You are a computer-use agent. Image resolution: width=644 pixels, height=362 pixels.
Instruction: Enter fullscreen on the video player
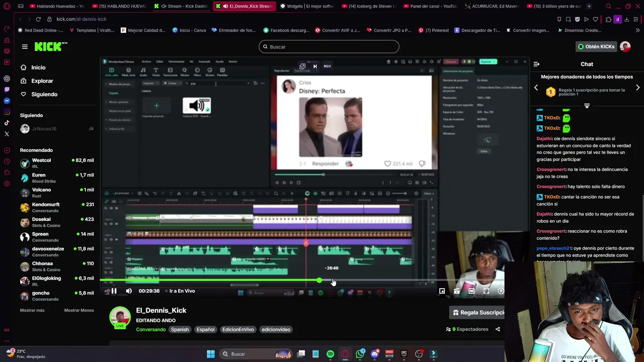(486, 291)
